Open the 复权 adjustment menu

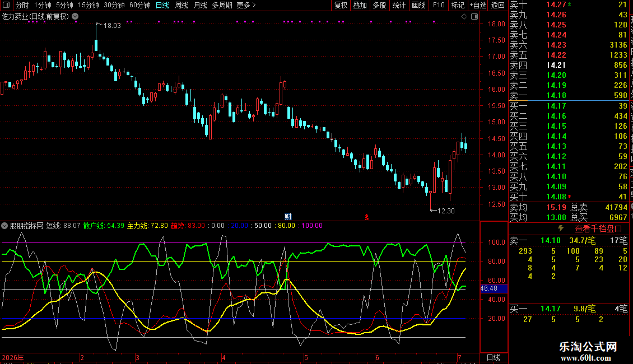[x=341, y=5]
